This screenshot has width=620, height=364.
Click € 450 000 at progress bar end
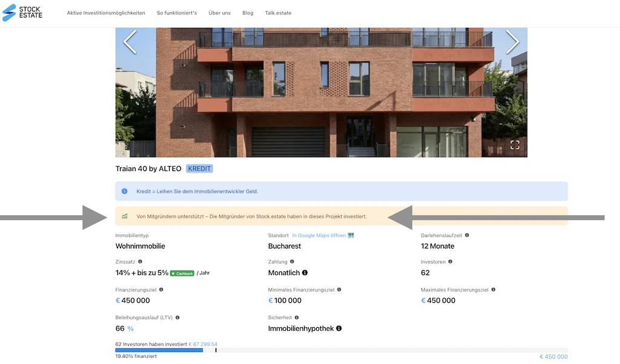click(553, 357)
